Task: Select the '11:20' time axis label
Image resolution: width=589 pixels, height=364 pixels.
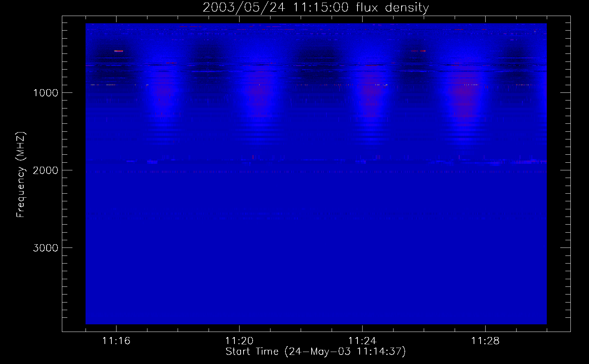Action: [x=239, y=341]
